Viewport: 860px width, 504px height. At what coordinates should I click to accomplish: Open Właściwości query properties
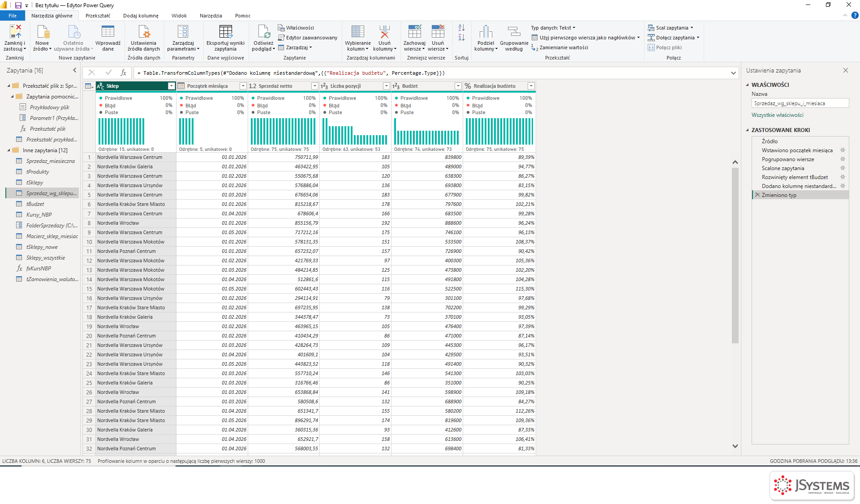(296, 28)
